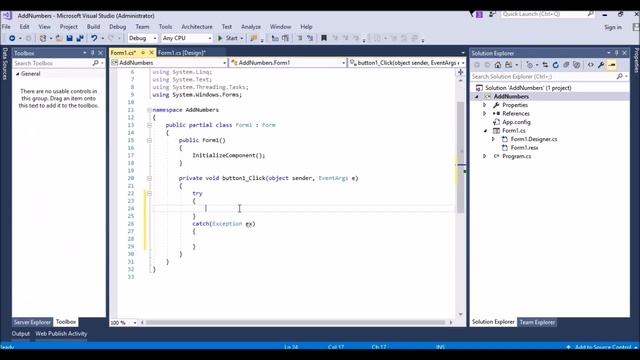Click the Show All Files icon
This screenshot has height=360, width=640.
pos(576,65)
